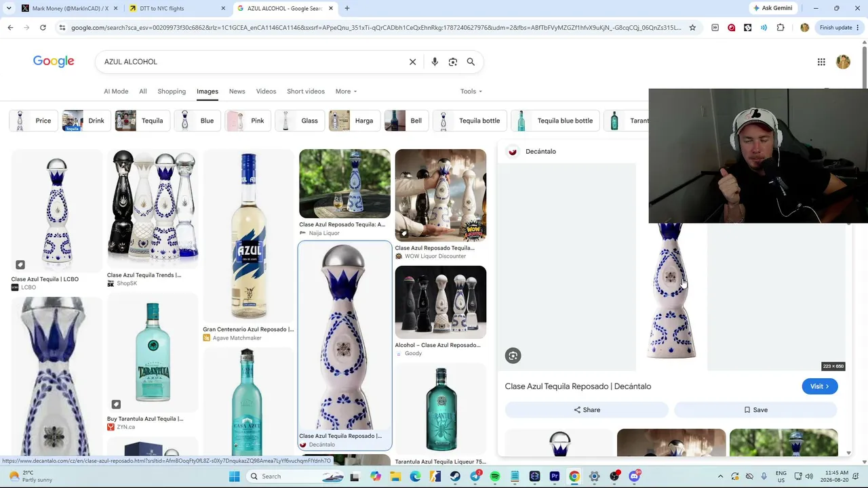Switch to the Videos tab

266,91
